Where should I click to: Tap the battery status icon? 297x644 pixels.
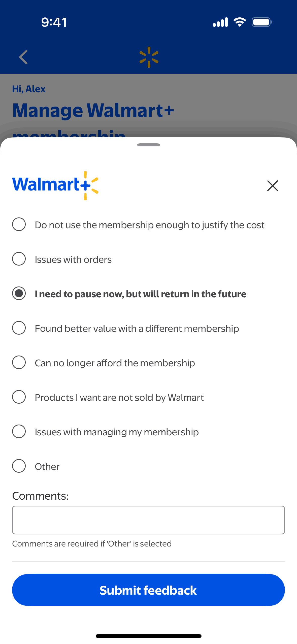tap(262, 22)
